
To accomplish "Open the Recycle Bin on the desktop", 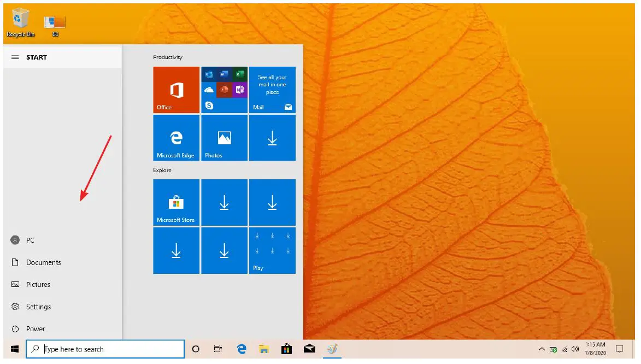I will tap(20, 19).
